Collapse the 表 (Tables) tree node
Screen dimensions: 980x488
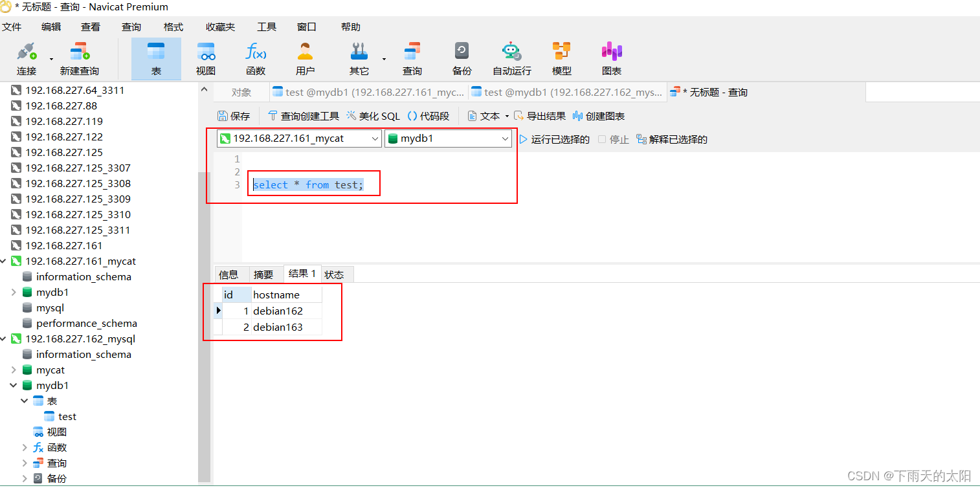pyautogui.click(x=25, y=401)
